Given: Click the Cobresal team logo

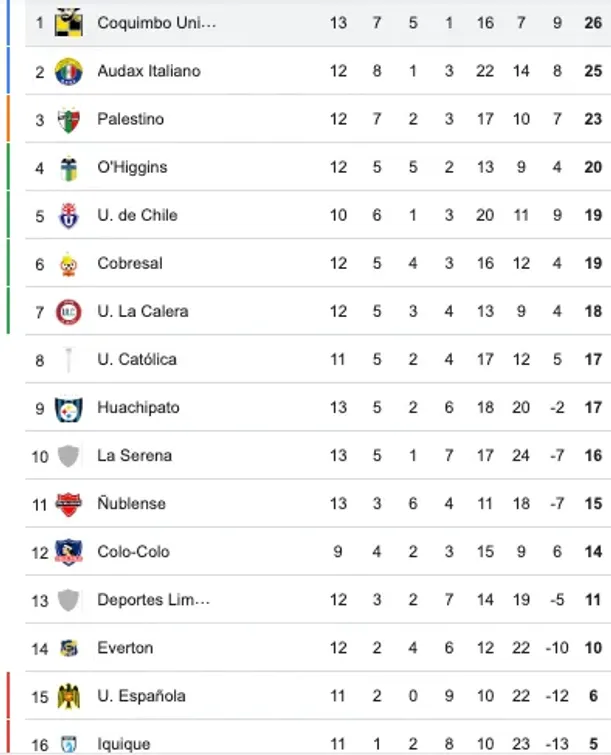Looking at the screenshot, I should tap(68, 264).
